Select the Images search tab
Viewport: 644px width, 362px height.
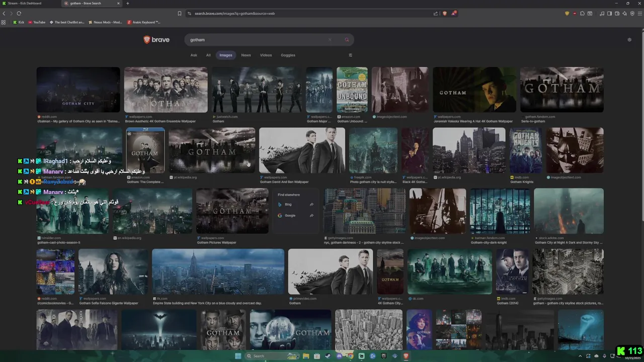point(226,55)
